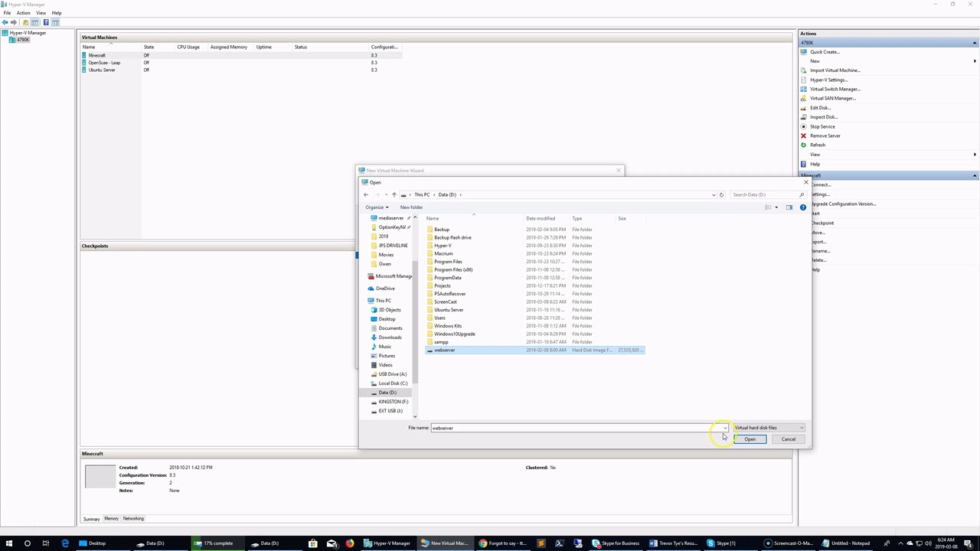The width and height of the screenshot is (980, 551).
Task: Select Local Disk (C:) in navigation pane
Action: [x=393, y=383]
